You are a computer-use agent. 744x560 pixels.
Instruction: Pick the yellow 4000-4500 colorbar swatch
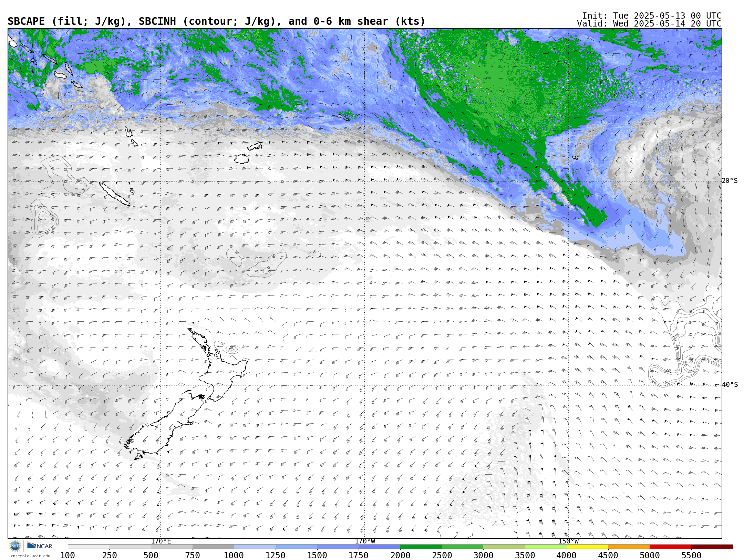[587, 547]
